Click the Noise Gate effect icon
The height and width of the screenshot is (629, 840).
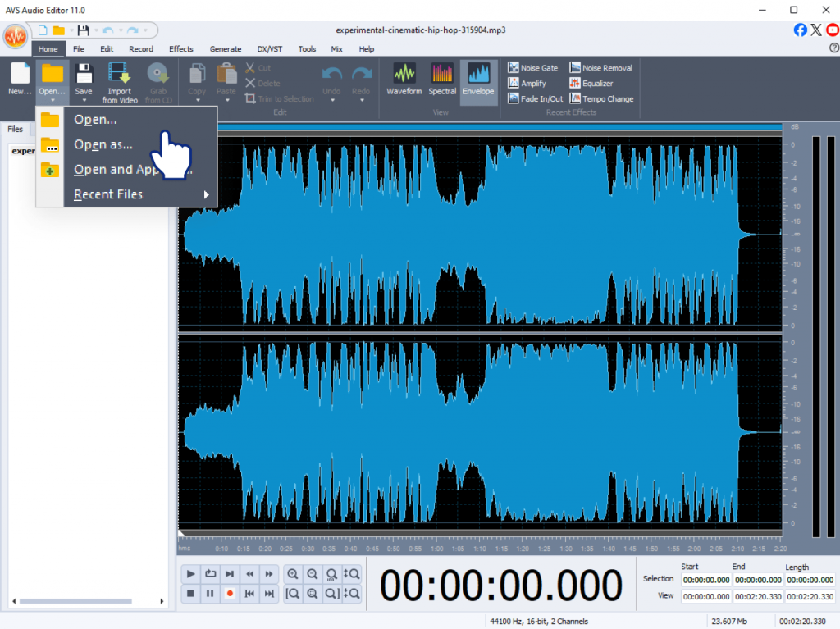pyautogui.click(x=514, y=68)
